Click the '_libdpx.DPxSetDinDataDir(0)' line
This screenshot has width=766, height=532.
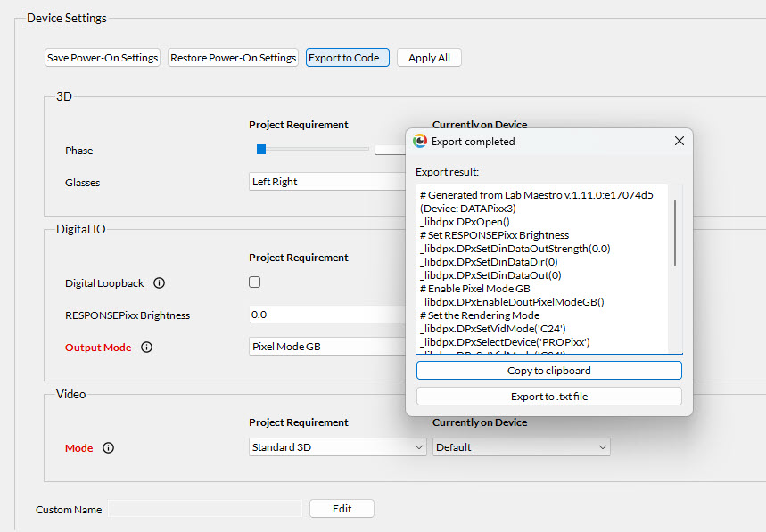point(489,262)
